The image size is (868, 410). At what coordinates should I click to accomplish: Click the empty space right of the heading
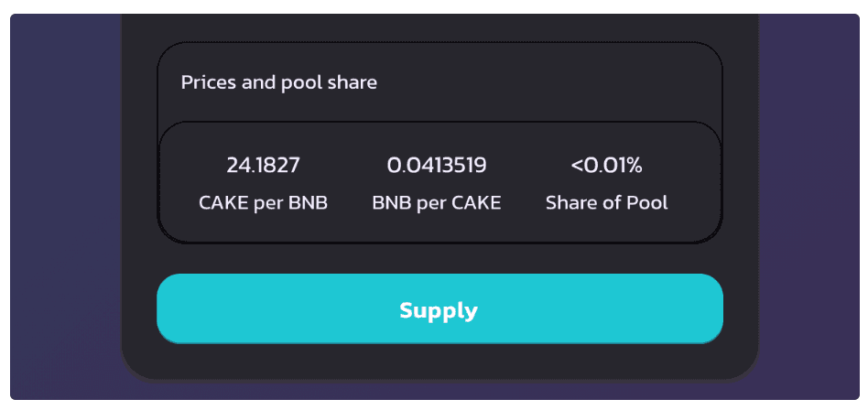(549, 82)
